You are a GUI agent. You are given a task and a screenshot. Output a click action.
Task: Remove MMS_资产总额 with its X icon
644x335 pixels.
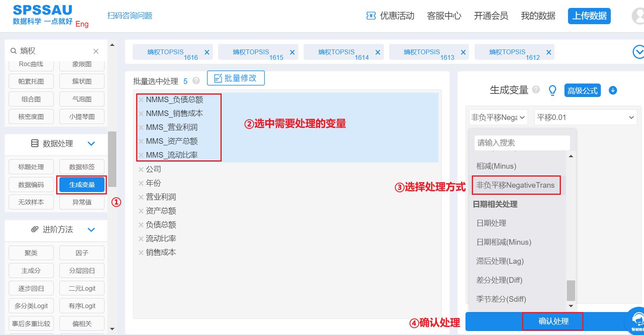141,141
